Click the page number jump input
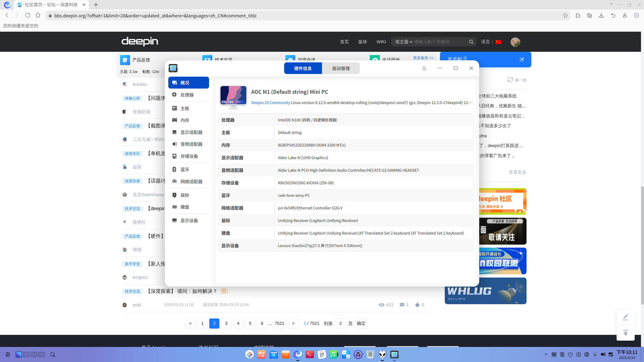The height and width of the screenshot is (362, 644). (340, 323)
